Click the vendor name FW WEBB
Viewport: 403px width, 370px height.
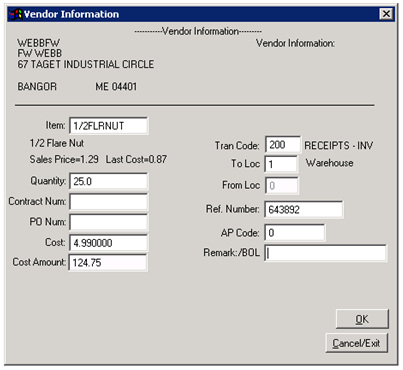point(40,53)
